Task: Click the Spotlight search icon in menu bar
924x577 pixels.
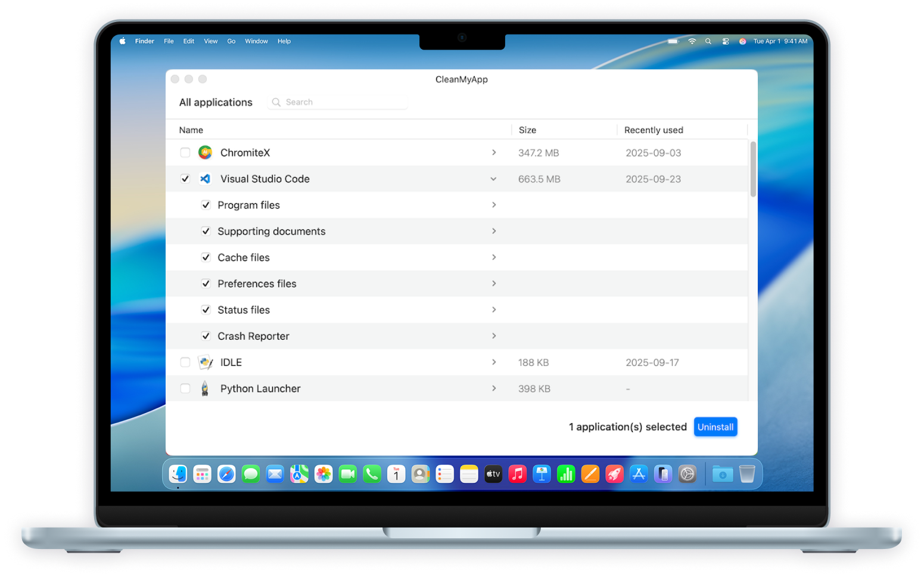Action: point(708,41)
